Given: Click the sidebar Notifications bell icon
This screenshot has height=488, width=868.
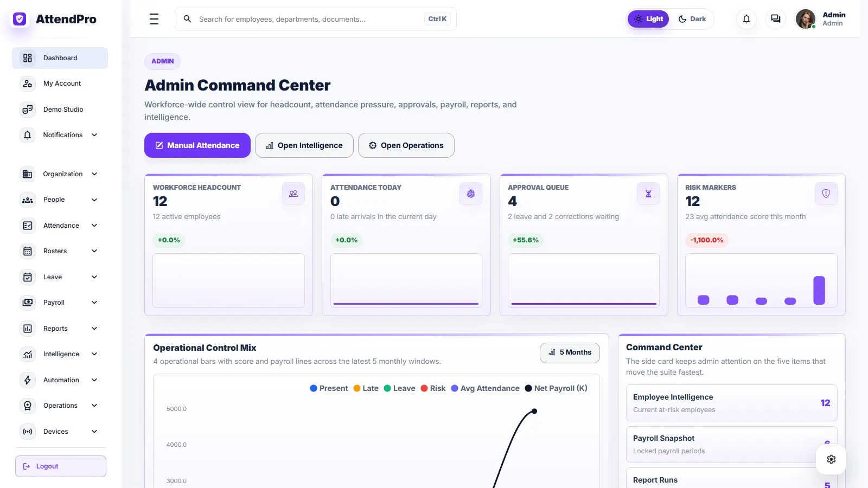Looking at the screenshot, I should click(x=28, y=135).
